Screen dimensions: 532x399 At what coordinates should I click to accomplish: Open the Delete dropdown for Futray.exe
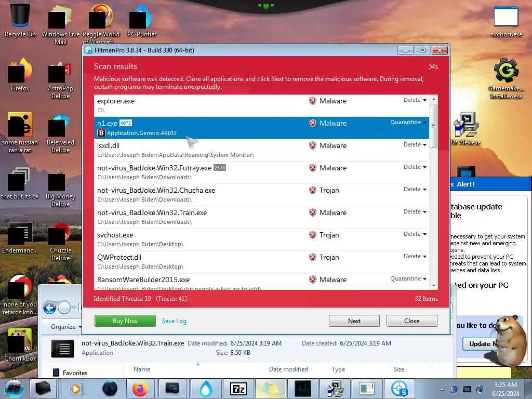415,167
